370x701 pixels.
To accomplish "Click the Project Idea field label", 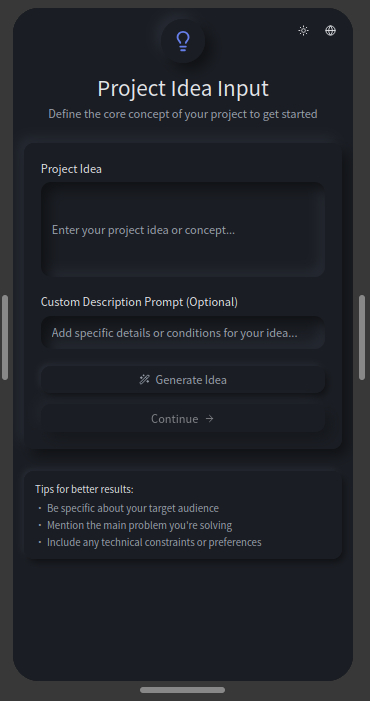I will click(x=71, y=169).
